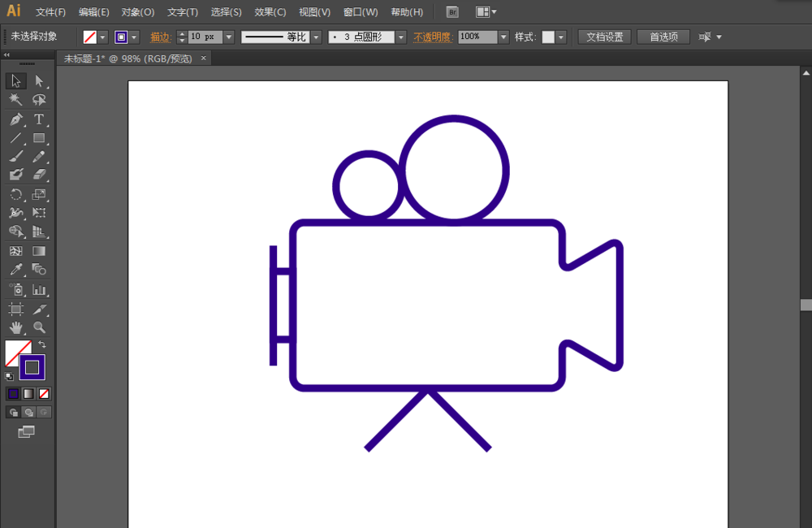The height and width of the screenshot is (528, 812).
Task: Select the Lasso tool
Action: (39, 99)
